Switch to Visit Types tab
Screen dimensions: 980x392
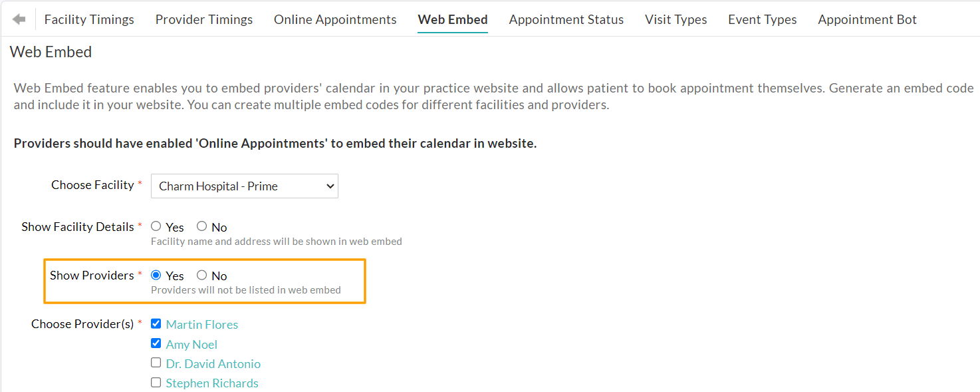675,20
